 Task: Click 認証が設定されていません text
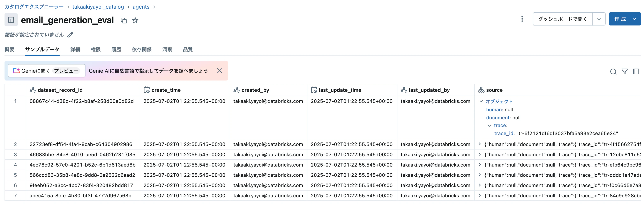(x=34, y=34)
